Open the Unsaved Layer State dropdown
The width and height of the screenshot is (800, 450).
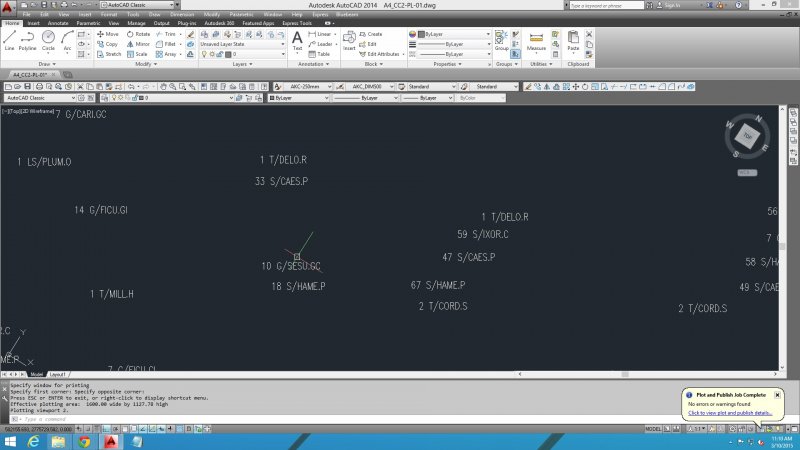[242, 44]
